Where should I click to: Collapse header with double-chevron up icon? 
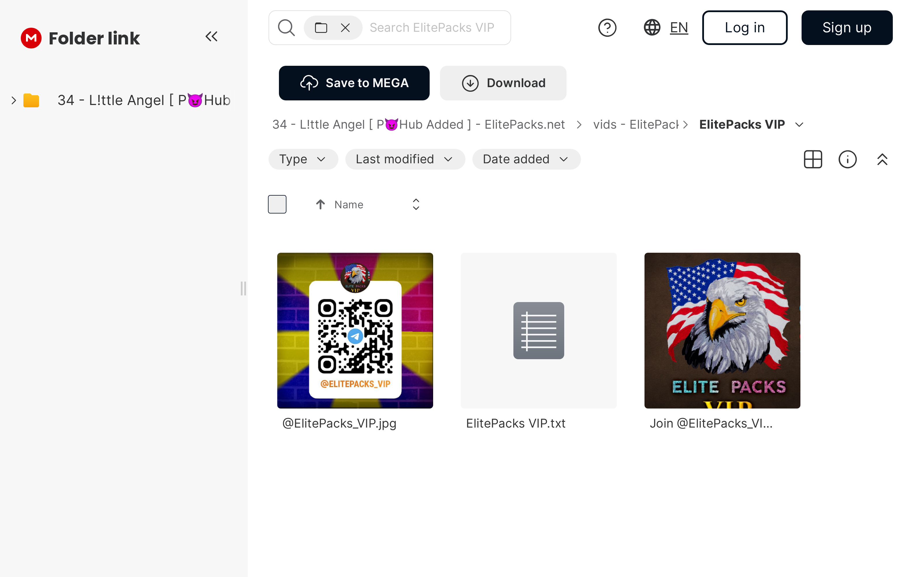coord(882,159)
